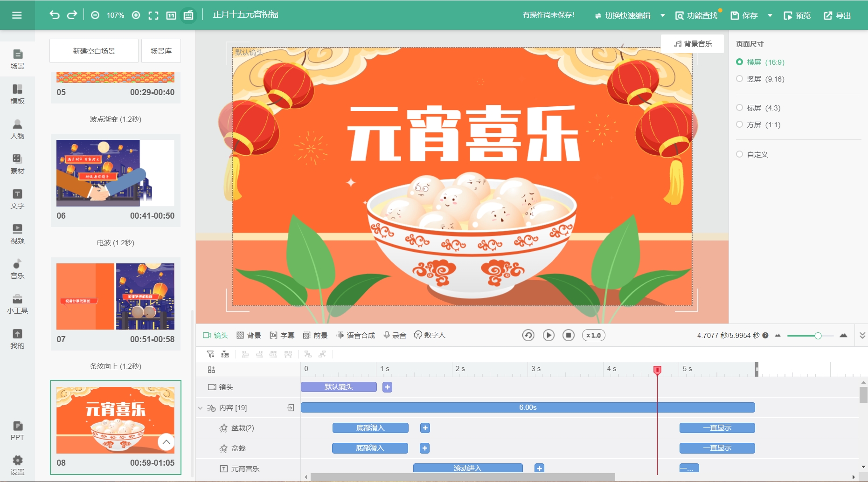Switch to 语音合成 timeline tab
Viewport: 868px width, 482px height.
[355, 335]
